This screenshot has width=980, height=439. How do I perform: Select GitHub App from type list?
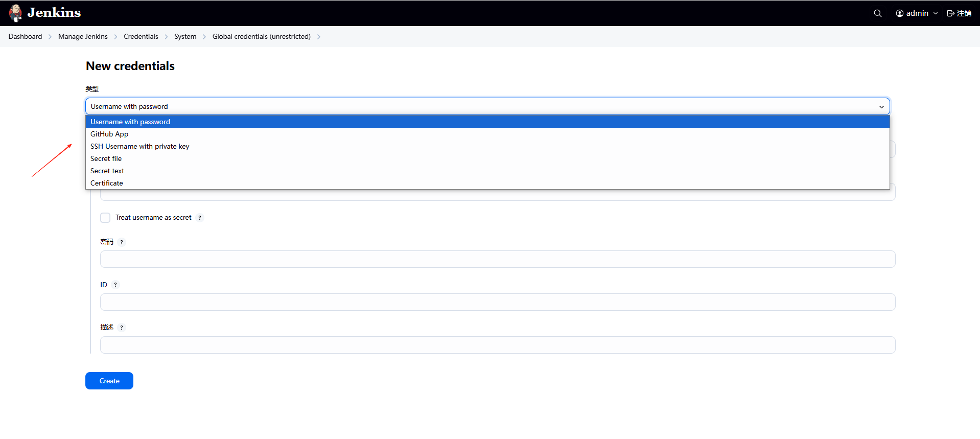tap(109, 134)
